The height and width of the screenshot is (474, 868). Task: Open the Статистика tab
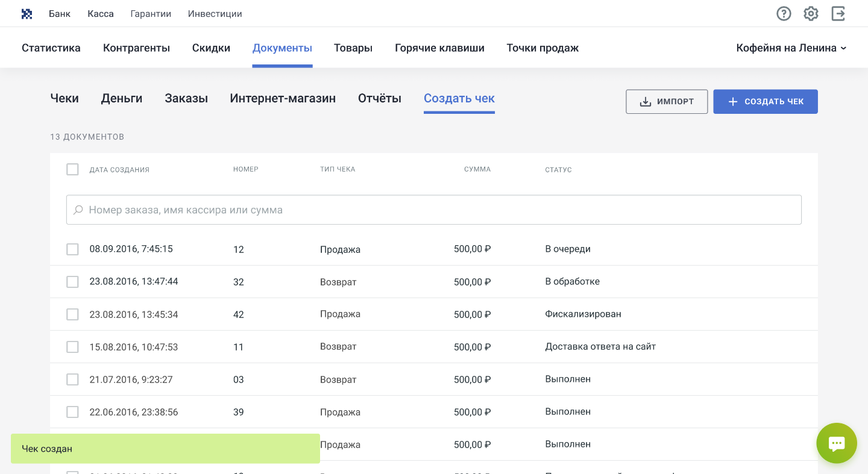[x=51, y=48]
